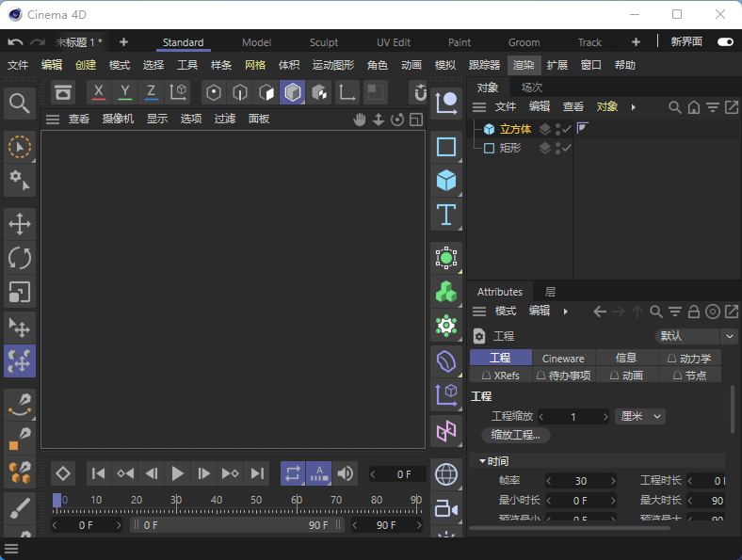
Task: Click the record keyframe diamond button
Action: 63,473
